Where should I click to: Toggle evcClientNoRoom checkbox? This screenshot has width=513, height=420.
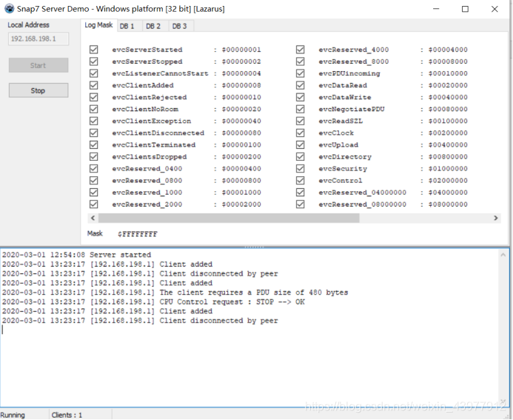pos(93,109)
